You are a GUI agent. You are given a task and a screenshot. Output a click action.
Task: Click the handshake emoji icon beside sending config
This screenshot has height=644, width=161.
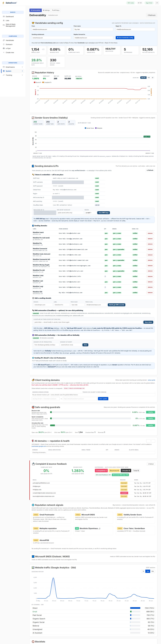pyautogui.click(x=33, y=23)
